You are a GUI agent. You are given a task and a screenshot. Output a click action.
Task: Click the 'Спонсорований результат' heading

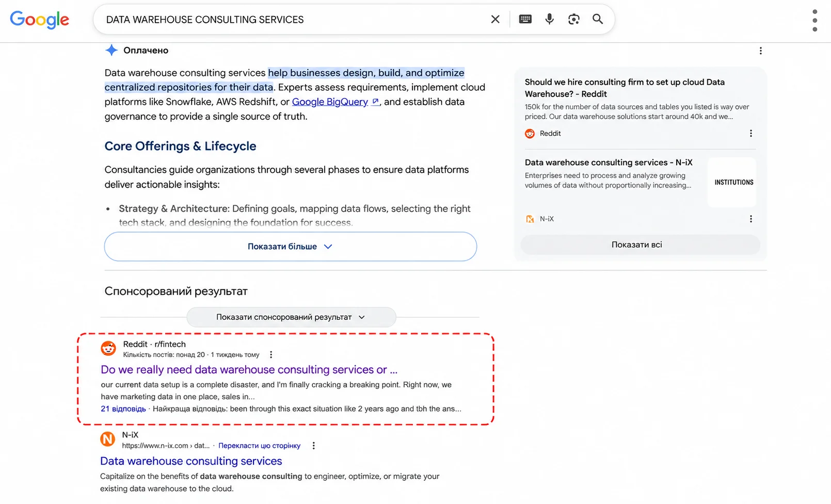tap(176, 291)
